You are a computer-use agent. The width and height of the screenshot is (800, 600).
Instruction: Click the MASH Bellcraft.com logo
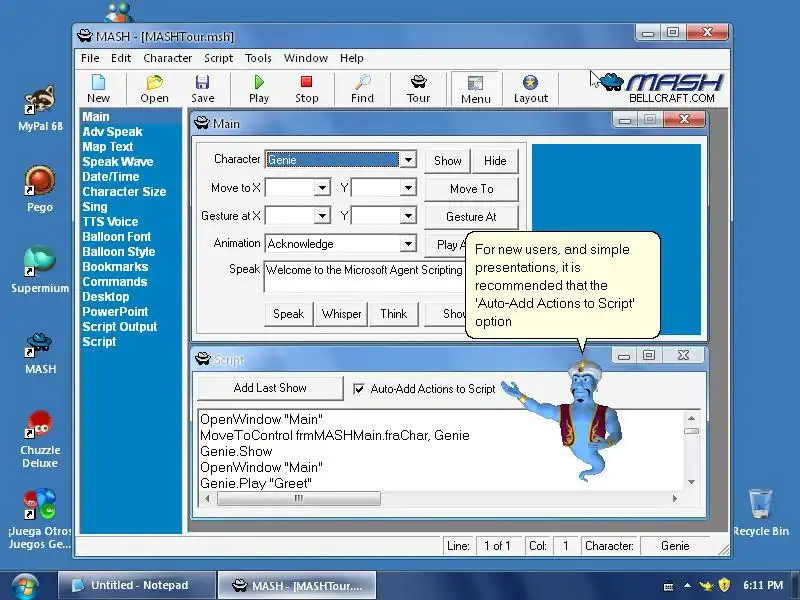click(663, 88)
